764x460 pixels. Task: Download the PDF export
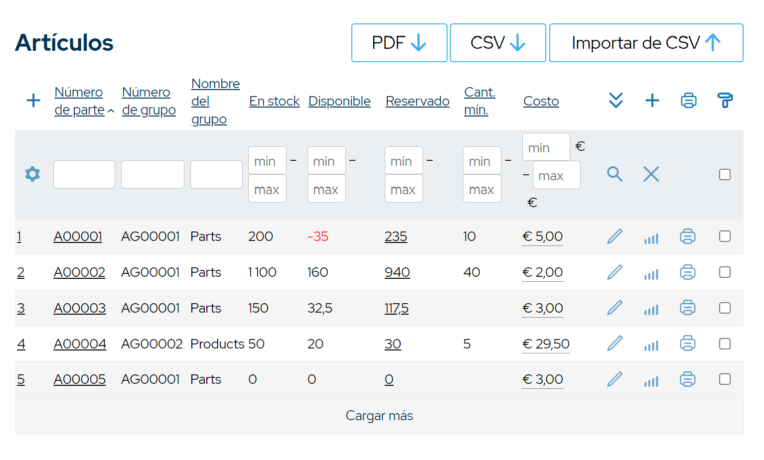point(399,43)
